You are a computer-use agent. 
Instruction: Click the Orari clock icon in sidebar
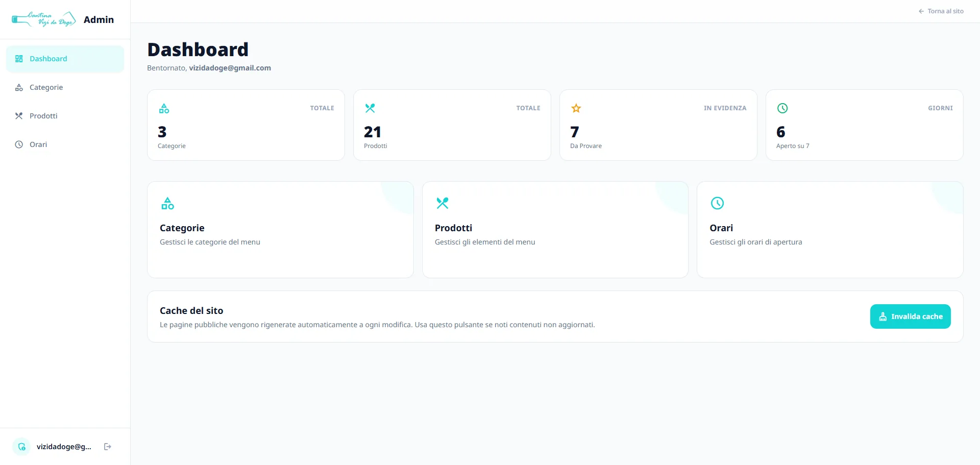click(x=19, y=144)
